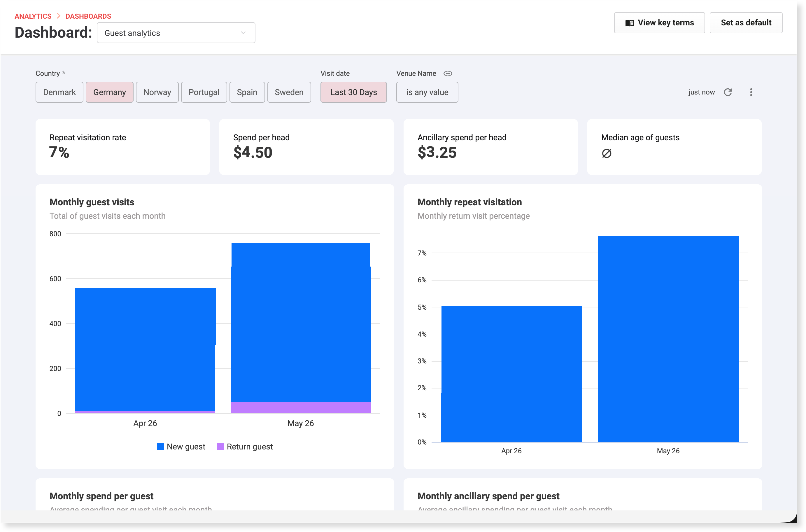Toggle the Germany country filter
The height and width of the screenshot is (532, 806).
(110, 92)
